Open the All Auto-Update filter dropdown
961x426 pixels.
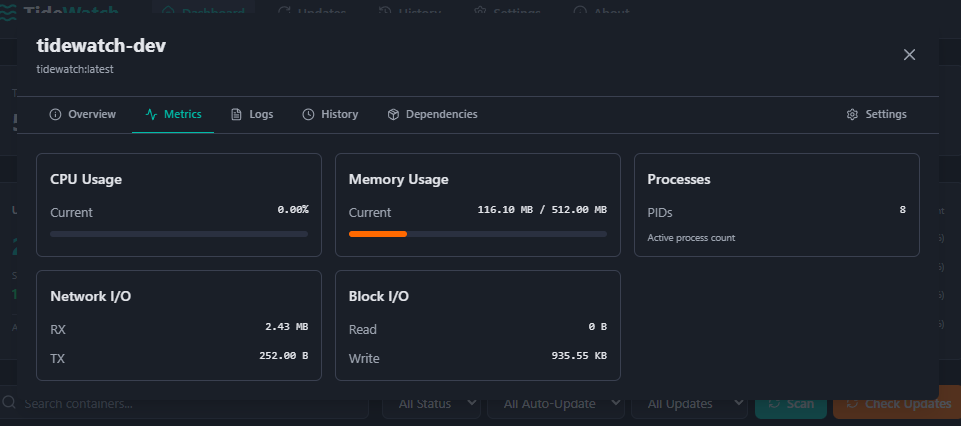(x=558, y=404)
